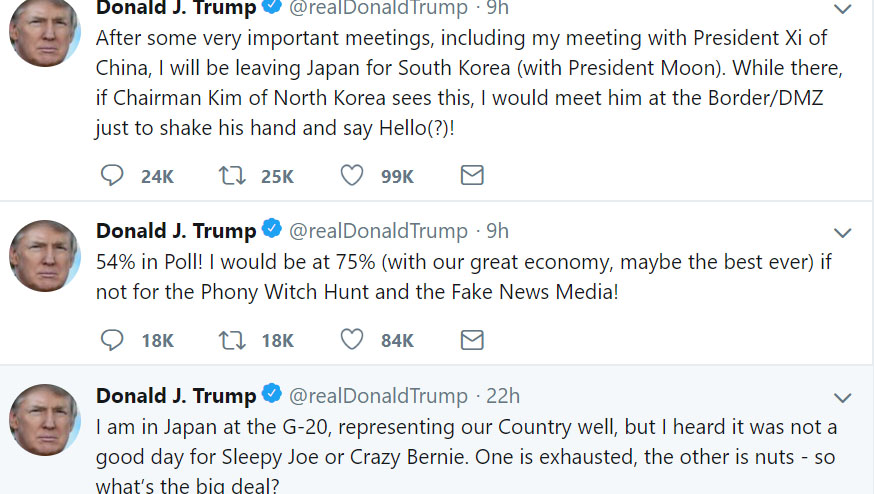
Task: Open the Sleepy Joe tweet text
Action: 466,456
